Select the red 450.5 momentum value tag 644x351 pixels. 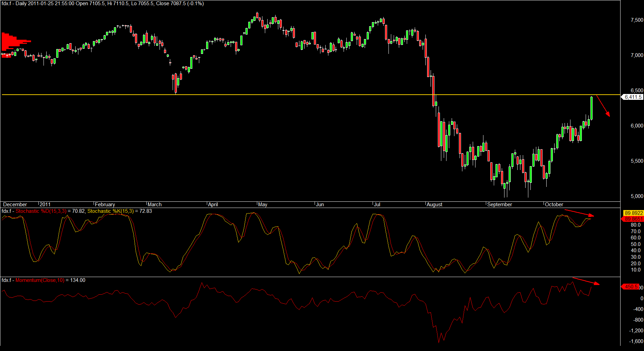pyautogui.click(x=630, y=287)
